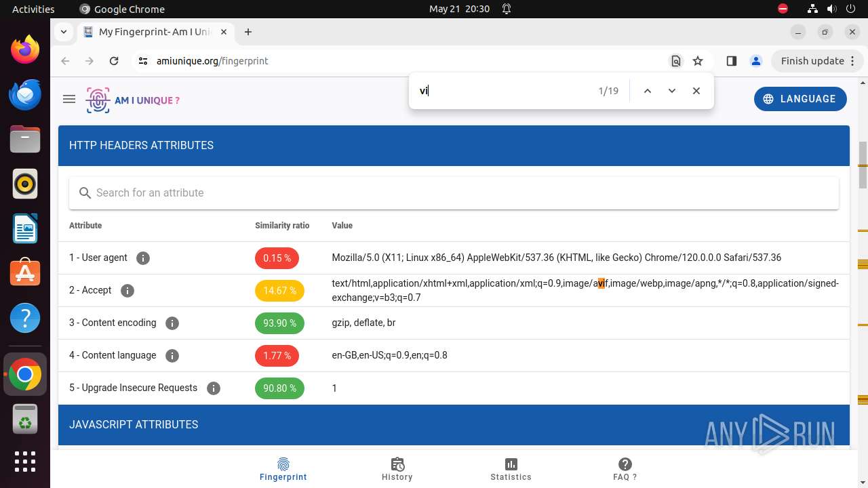868x488 pixels.
Task: Open Ubuntu Software from the dock
Action: (25, 273)
